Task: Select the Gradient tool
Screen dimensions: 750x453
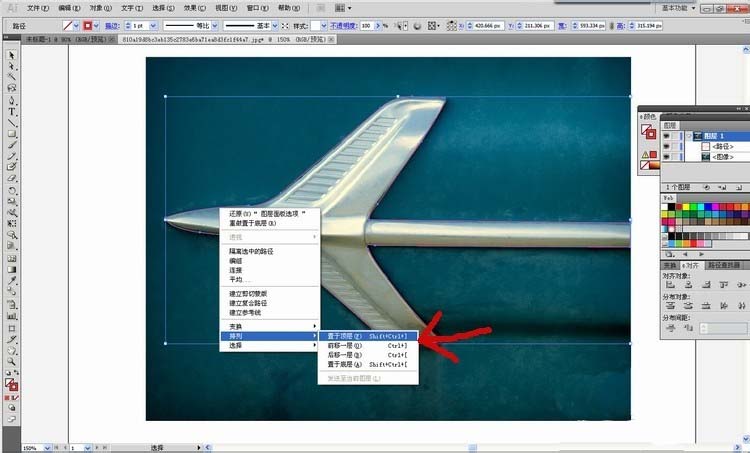Action: coord(11,269)
